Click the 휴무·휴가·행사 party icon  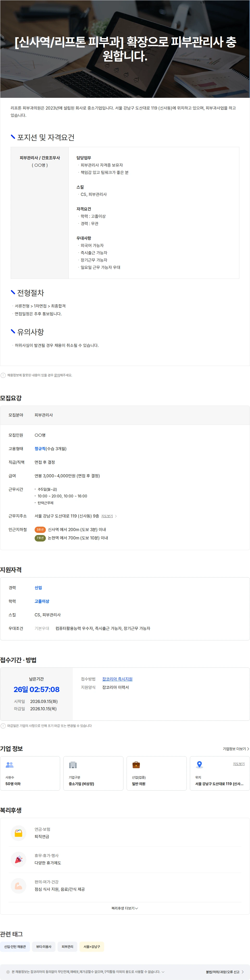click(18, 859)
